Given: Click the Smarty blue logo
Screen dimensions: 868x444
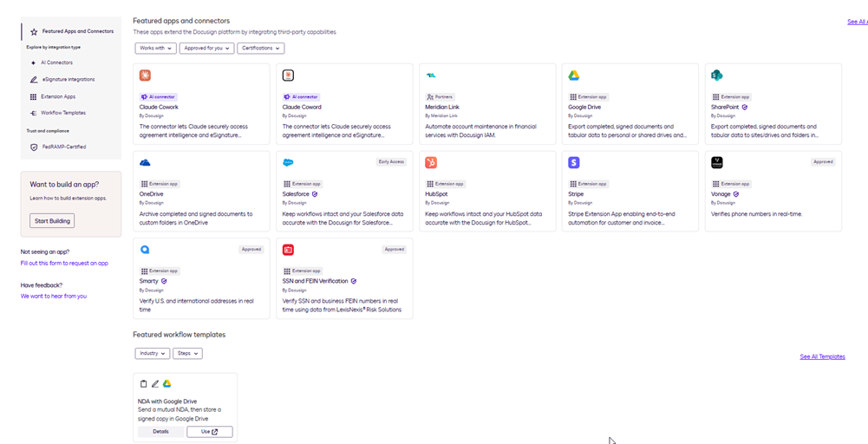Looking at the screenshot, I should click(145, 250).
